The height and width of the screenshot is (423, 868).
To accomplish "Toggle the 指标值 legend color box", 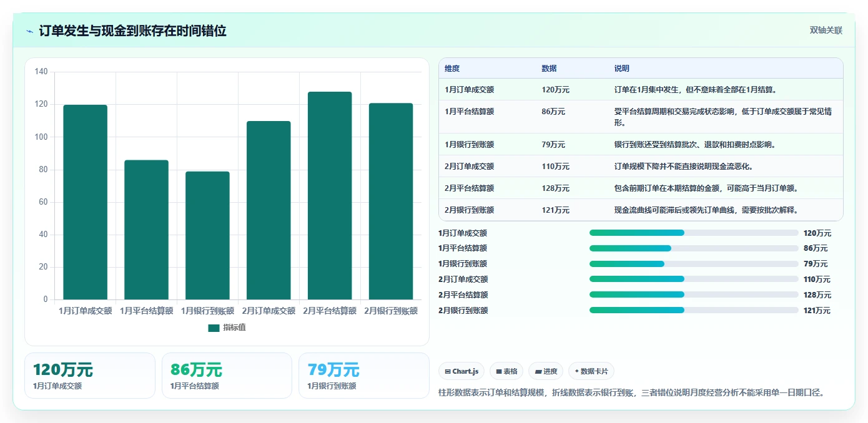I will [x=214, y=328].
